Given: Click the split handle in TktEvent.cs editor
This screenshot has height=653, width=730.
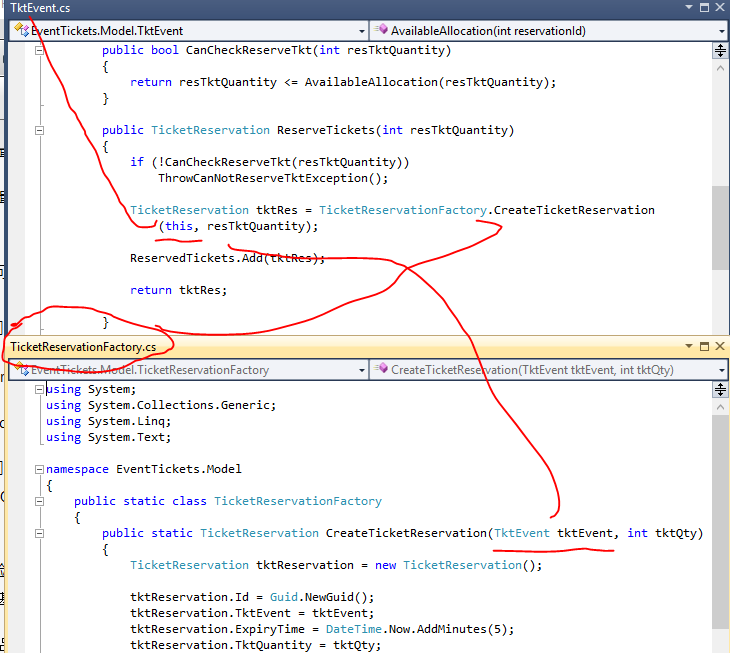Looking at the screenshot, I should [720, 50].
